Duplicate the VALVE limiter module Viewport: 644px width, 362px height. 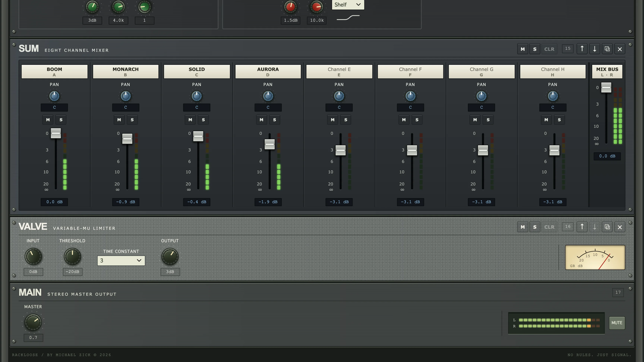point(607,227)
